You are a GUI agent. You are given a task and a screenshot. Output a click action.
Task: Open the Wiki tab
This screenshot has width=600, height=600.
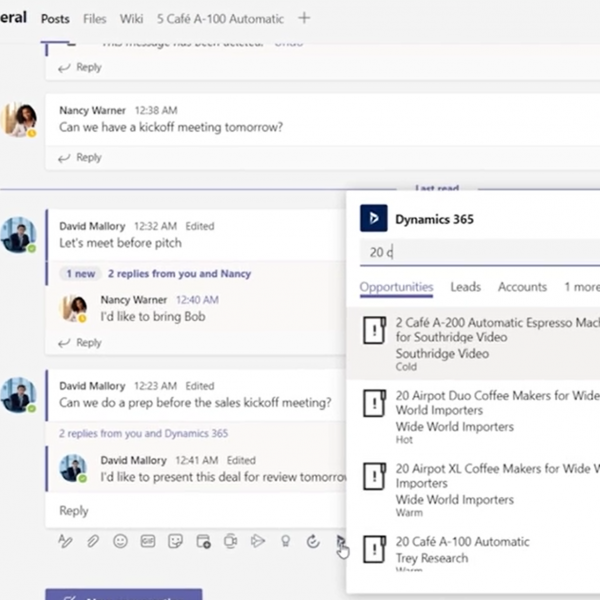pyautogui.click(x=131, y=19)
